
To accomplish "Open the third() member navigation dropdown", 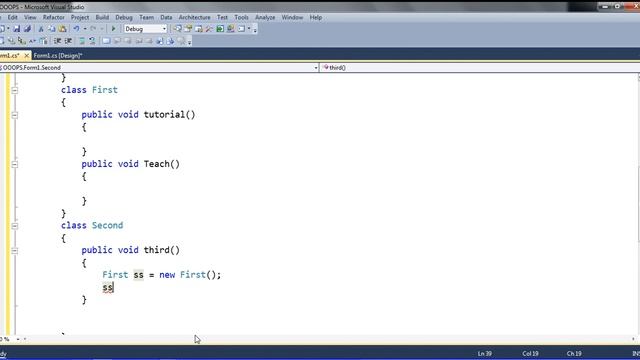I will click(x=480, y=68).
